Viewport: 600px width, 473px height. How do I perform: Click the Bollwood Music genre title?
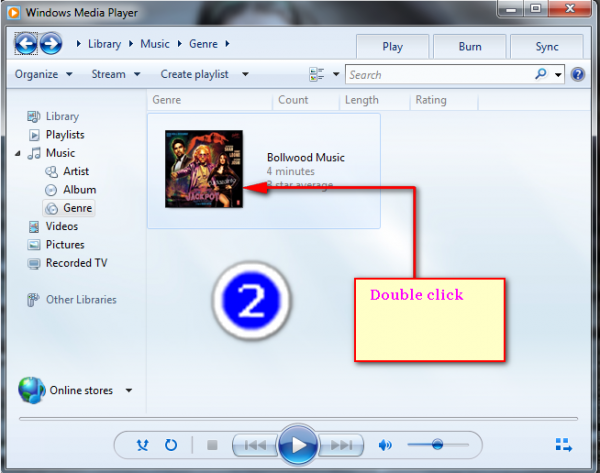pyautogui.click(x=306, y=157)
